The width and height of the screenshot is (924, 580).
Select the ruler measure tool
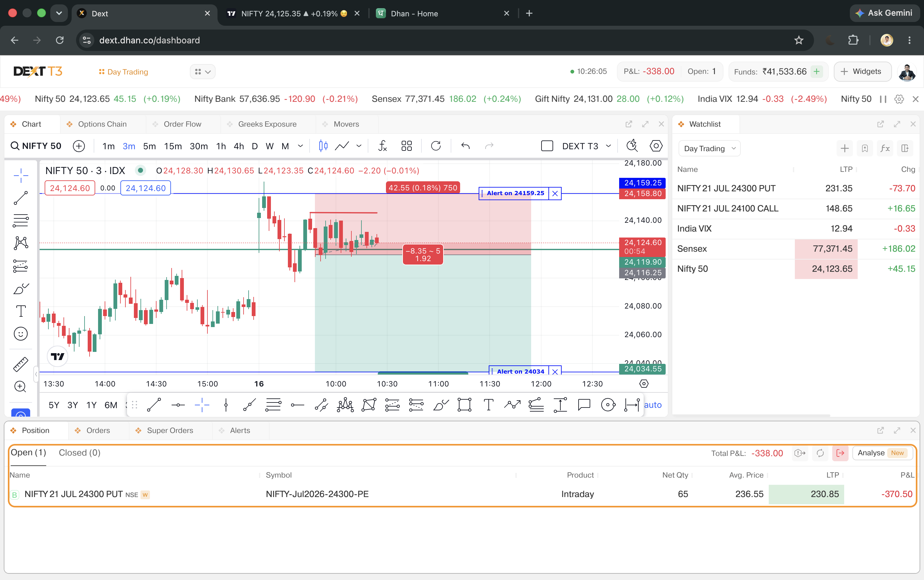tap(21, 364)
